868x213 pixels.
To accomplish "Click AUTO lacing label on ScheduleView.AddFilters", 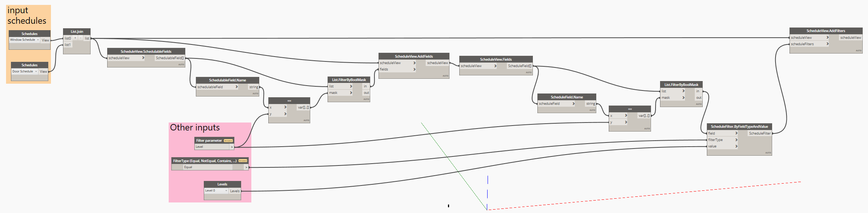I will point(859,51).
